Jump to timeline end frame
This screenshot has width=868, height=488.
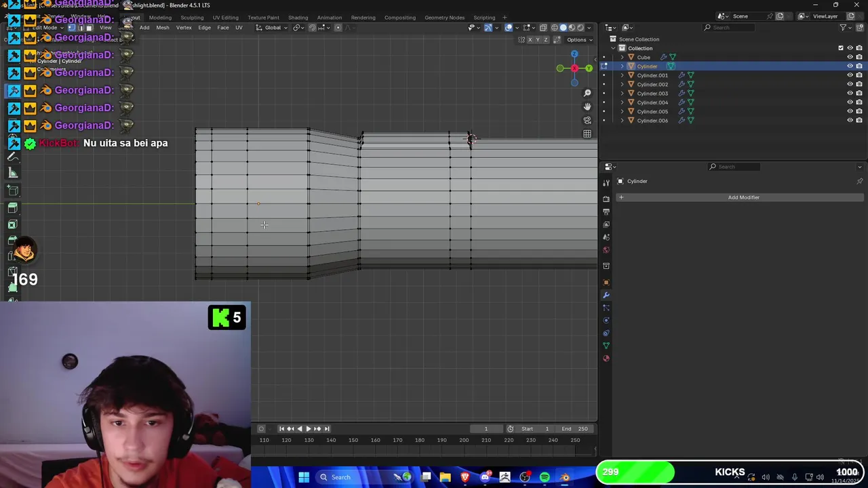326,428
